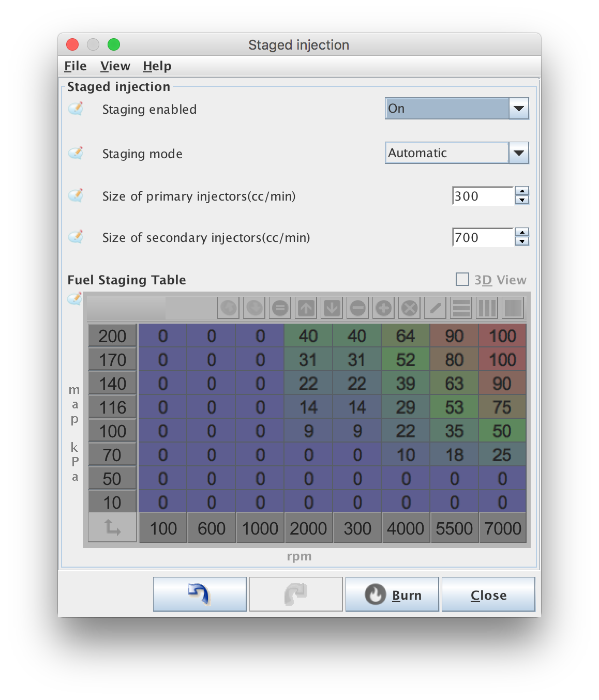Click the square up-arrow table toolbar icon
The image size is (599, 700).
[306, 308]
